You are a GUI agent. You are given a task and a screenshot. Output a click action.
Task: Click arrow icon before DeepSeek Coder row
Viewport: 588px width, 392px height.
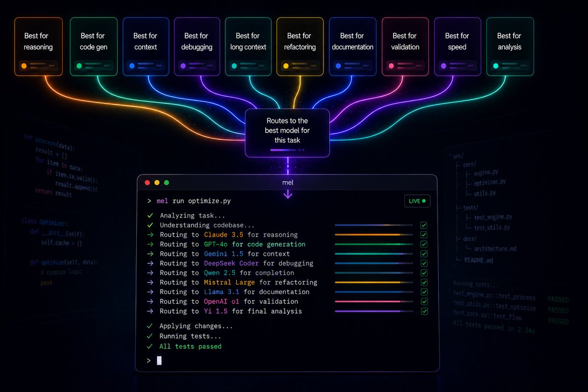[x=150, y=263]
